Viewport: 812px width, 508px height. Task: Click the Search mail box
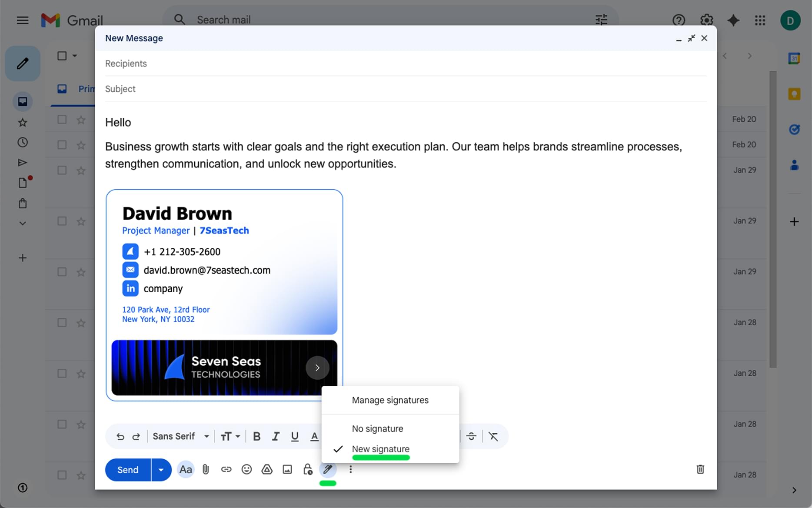pos(390,20)
